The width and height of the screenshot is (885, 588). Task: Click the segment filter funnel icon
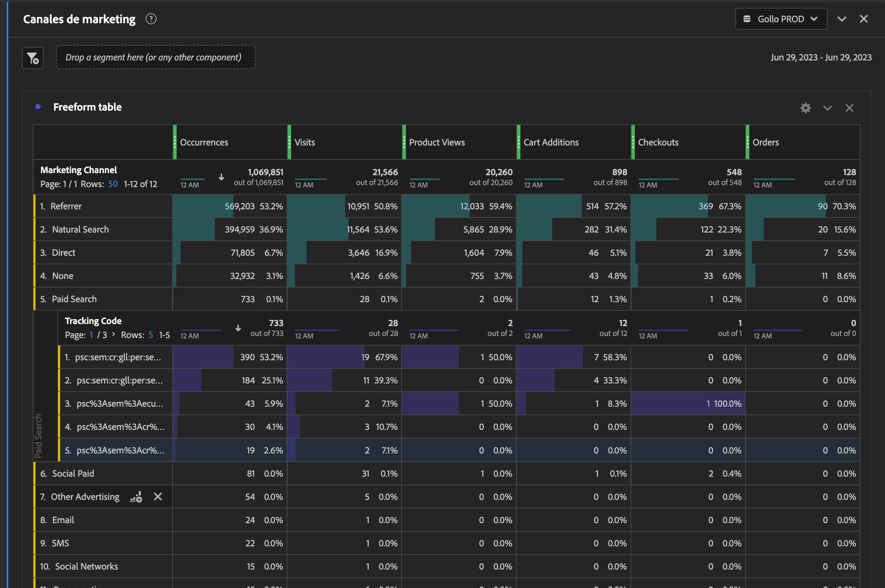33,58
